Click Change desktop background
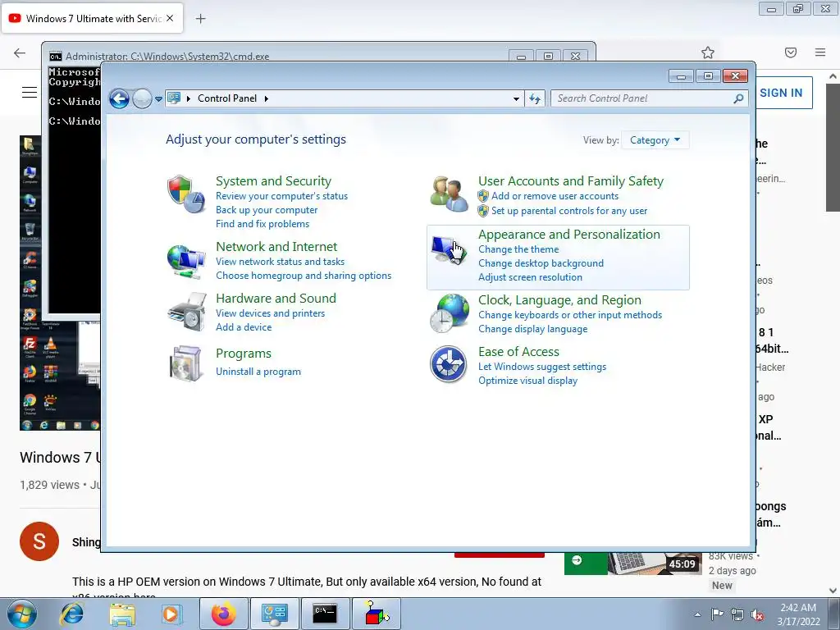This screenshot has width=840, height=630. click(541, 263)
